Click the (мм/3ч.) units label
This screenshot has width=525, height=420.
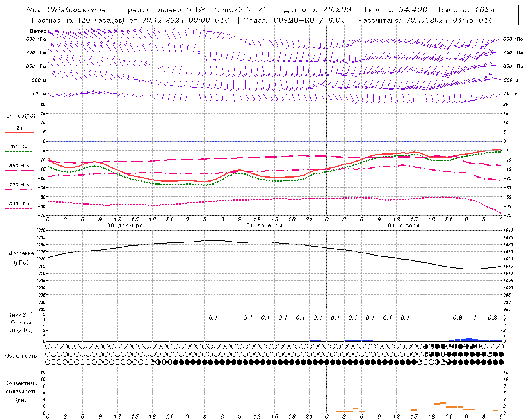pos(21,315)
